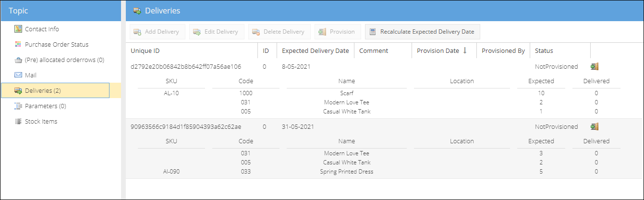644x200 pixels.
Task: Click the provision icon on second delivery row
Action: (x=595, y=127)
